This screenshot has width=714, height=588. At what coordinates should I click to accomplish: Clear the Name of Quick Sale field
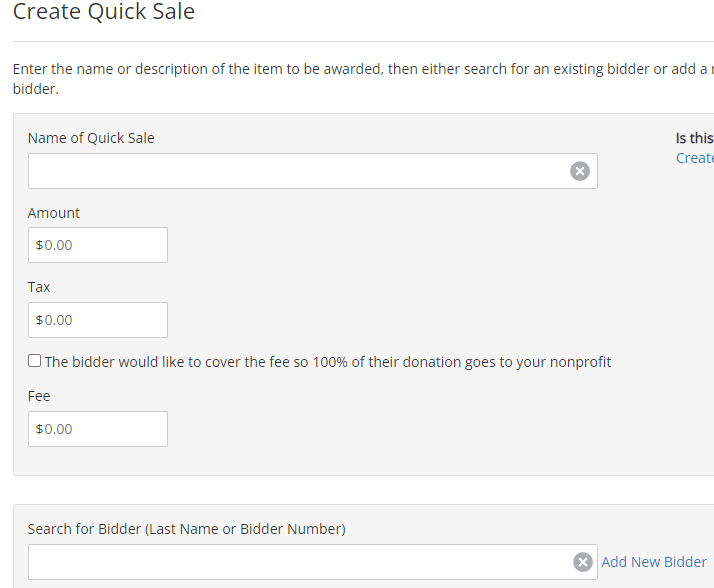(580, 171)
